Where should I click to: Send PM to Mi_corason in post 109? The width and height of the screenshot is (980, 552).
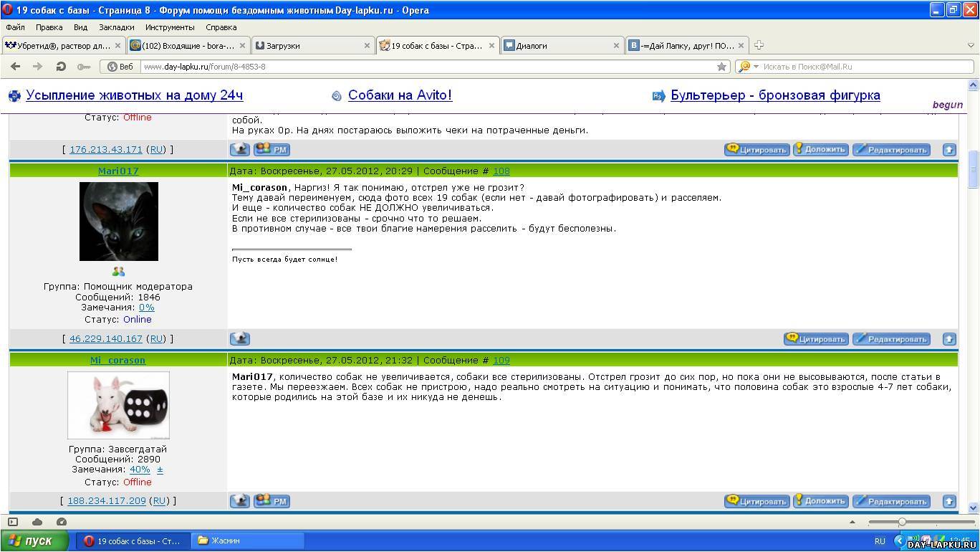[x=272, y=501]
